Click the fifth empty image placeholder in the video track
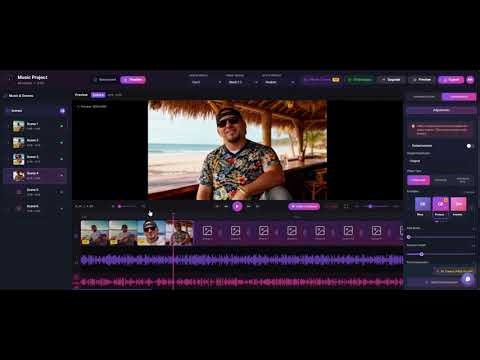This screenshot has height=360, width=480. [320, 231]
